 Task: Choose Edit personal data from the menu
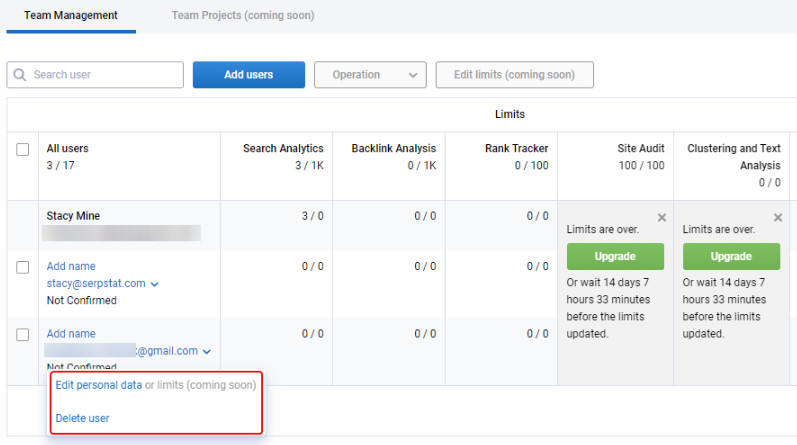[x=98, y=385]
